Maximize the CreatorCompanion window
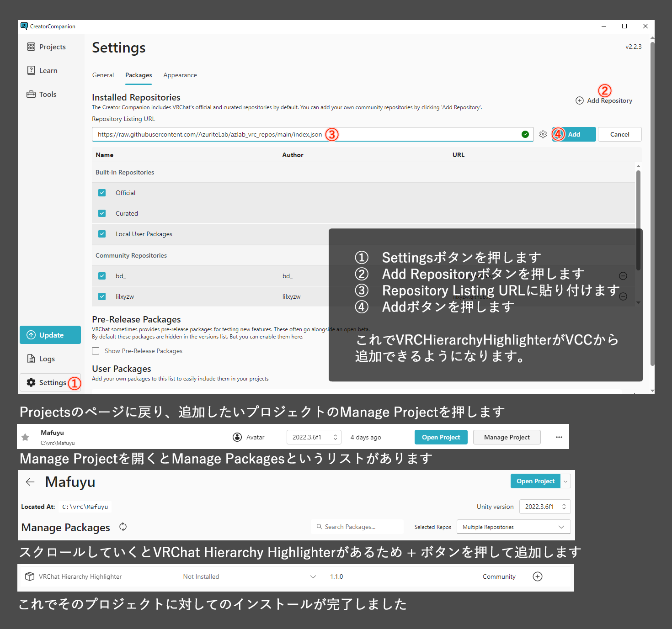 pyautogui.click(x=624, y=26)
